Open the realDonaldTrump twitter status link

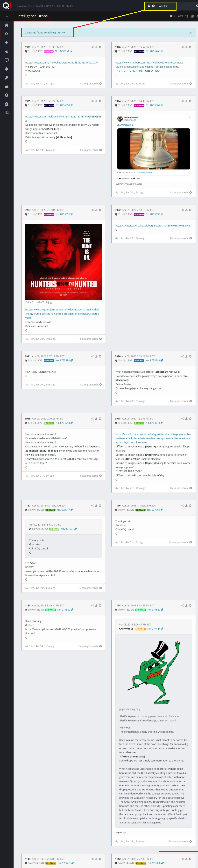pos(63,119)
